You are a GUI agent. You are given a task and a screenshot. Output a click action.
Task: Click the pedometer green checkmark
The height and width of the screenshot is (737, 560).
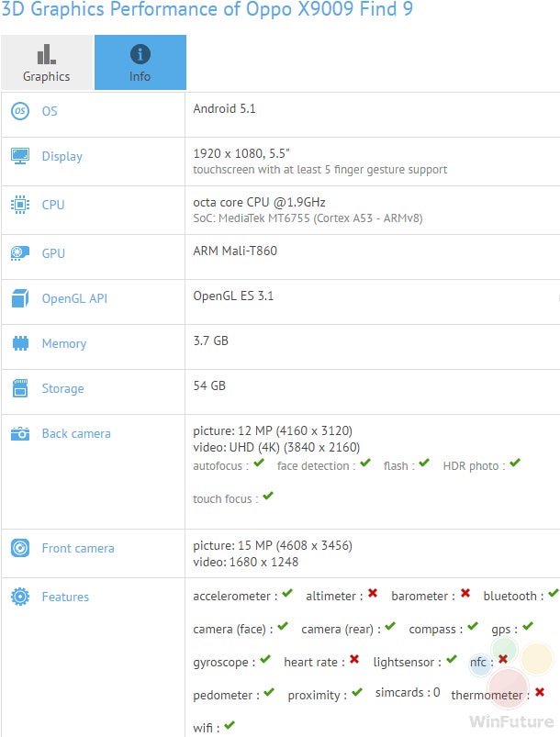tap(269, 692)
